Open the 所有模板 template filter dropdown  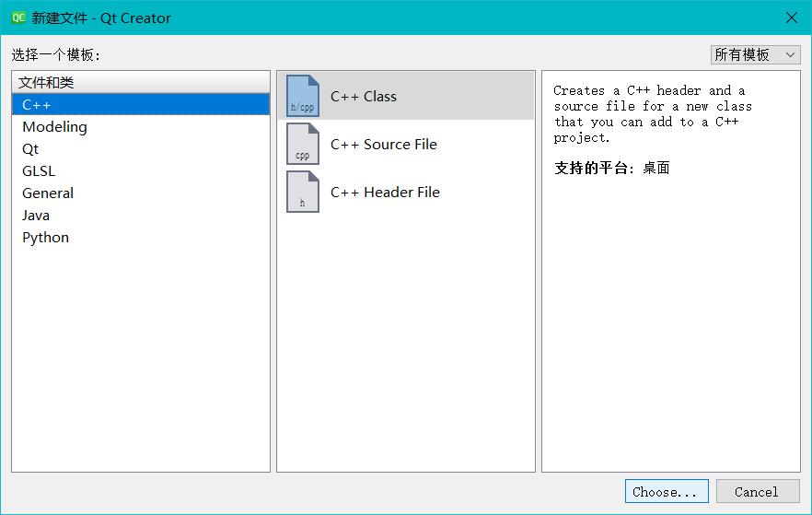pyautogui.click(x=755, y=54)
